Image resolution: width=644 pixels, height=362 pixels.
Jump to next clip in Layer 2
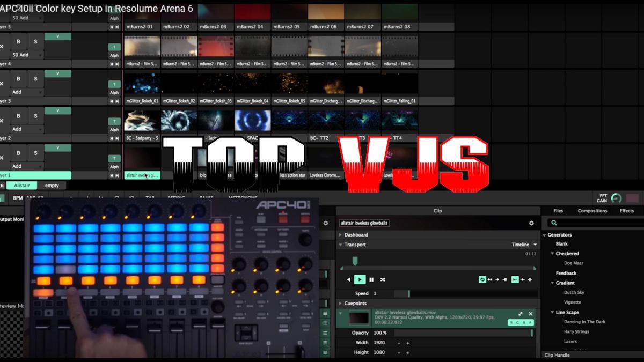click(118, 138)
